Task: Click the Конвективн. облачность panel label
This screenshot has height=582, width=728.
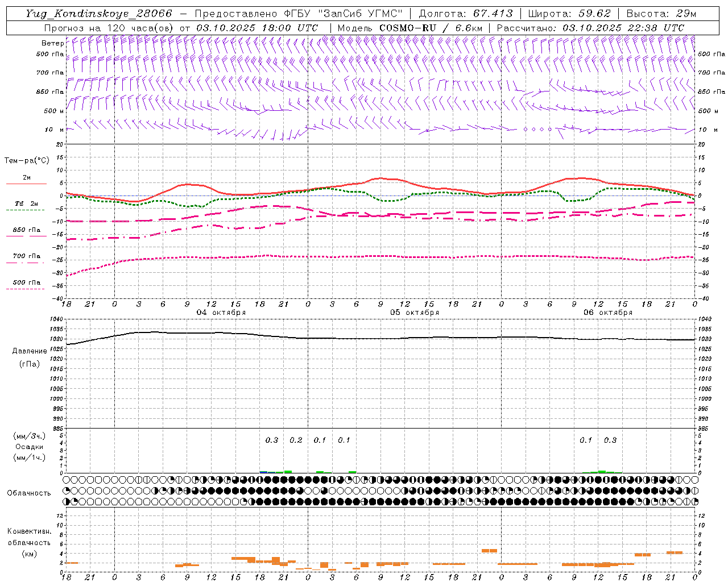Action: click(30, 542)
